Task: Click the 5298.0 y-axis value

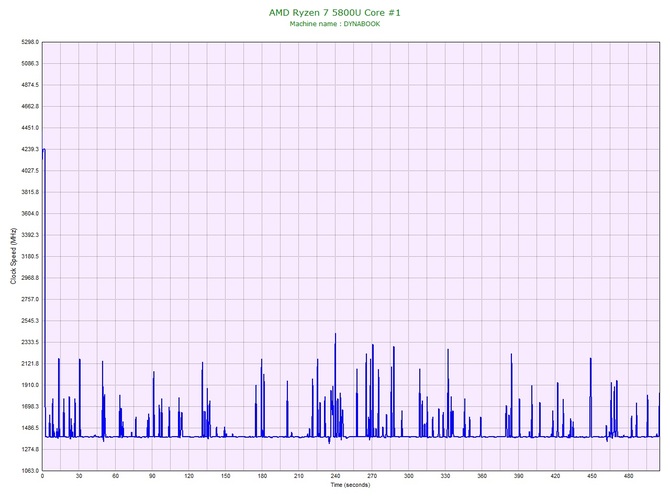Action: pyautogui.click(x=30, y=42)
